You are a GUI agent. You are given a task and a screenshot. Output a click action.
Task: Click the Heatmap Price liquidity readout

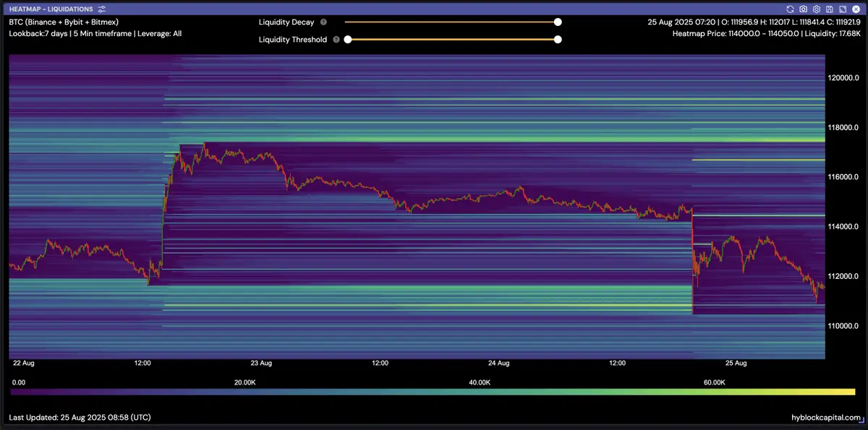pos(766,33)
